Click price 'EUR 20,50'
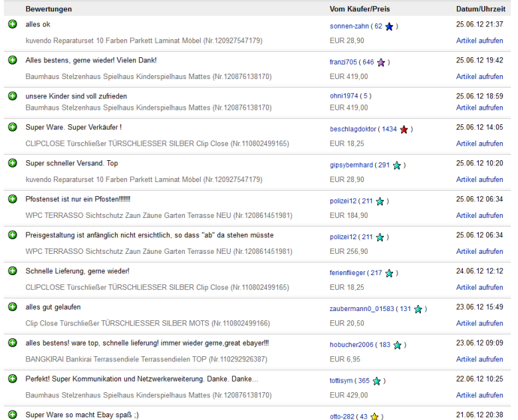Image resolution: width=518 pixels, height=420 pixels. (x=347, y=323)
